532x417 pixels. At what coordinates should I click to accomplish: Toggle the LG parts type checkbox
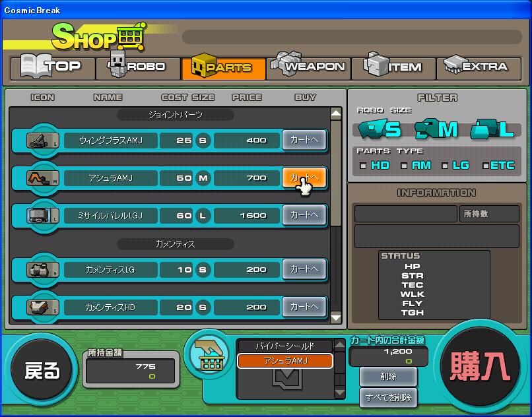[x=445, y=166]
